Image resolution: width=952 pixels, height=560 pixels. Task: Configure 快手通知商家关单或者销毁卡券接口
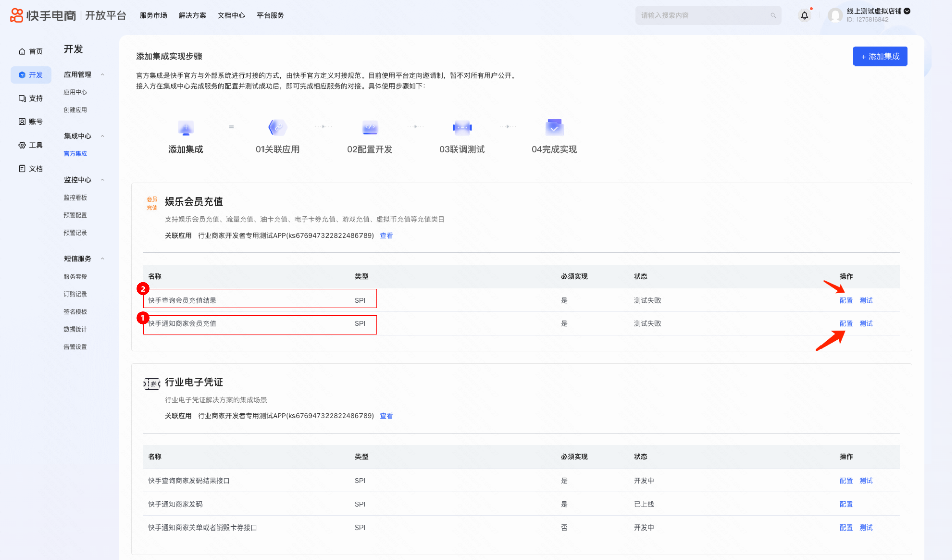pos(846,528)
